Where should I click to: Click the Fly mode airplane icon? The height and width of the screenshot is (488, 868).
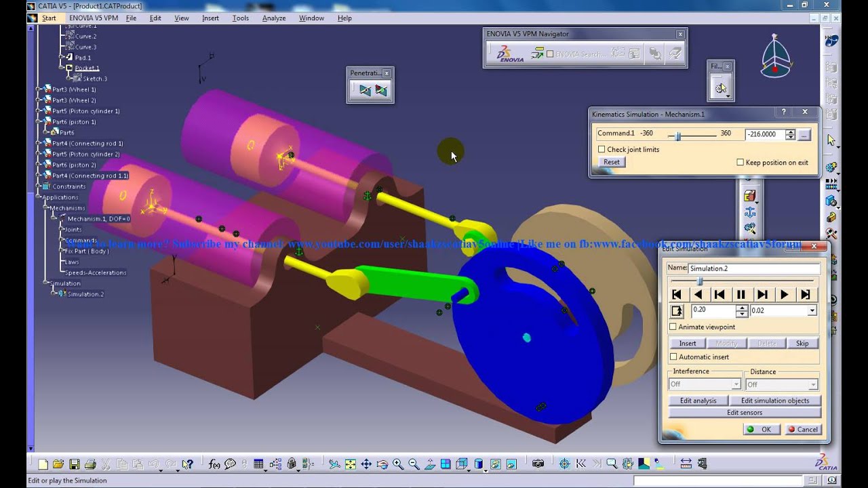coord(334,464)
